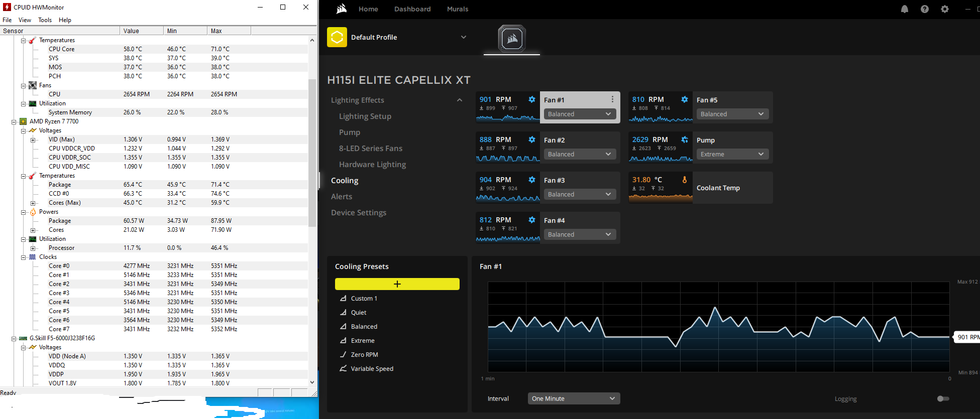Open the Fan #2 Balanced preset dropdown
This screenshot has width=980, height=419.
tap(580, 154)
